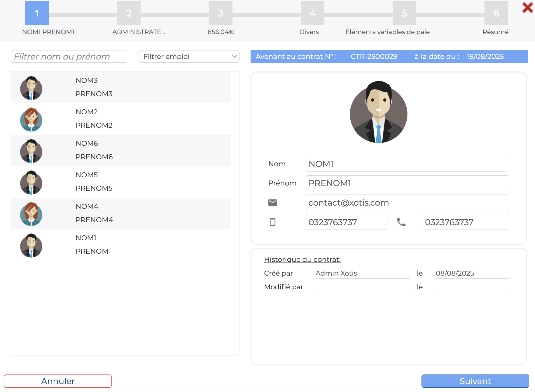
Task: Click the creation date 08/08/2025
Action: [472, 273]
